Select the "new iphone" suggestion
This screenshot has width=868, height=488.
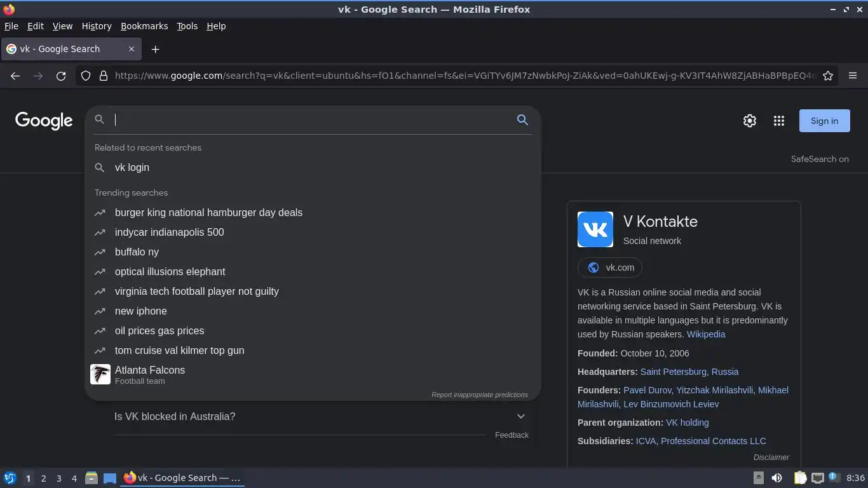click(313, 311)
